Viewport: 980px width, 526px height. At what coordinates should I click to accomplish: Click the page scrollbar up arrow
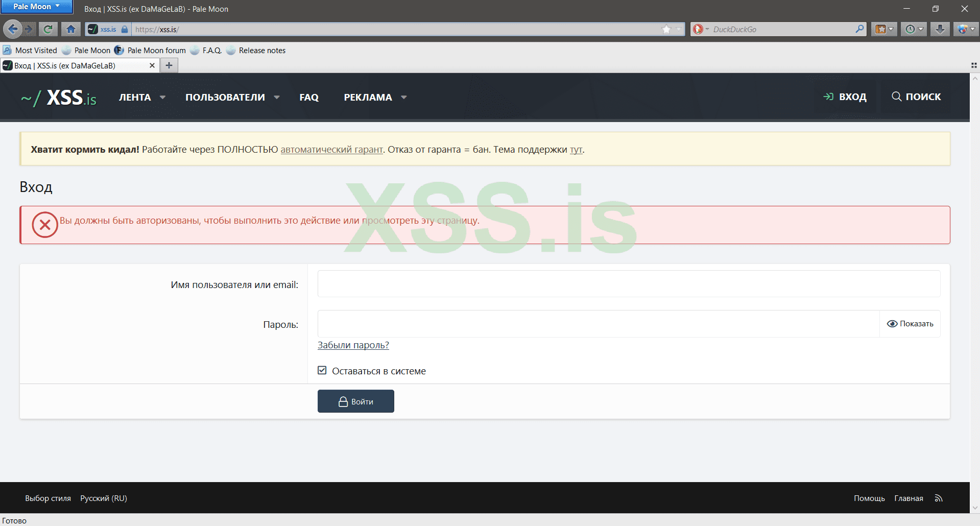click(975, 78)
